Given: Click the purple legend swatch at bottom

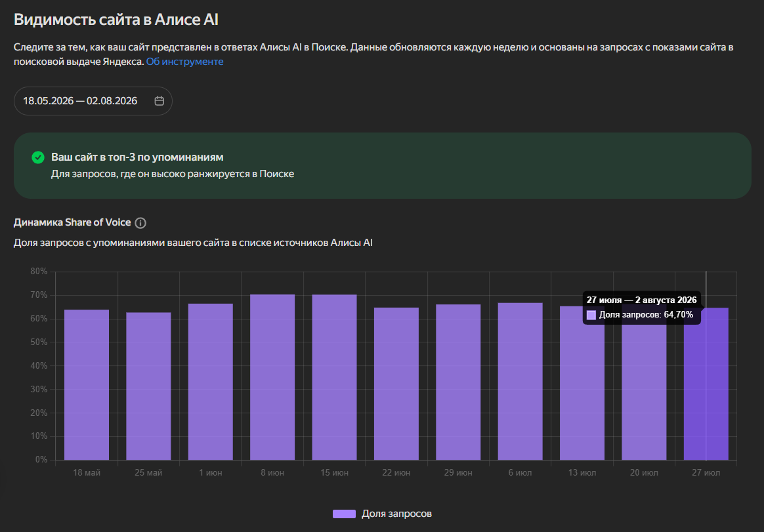Looking at the screenshot, I should [344, 514].
